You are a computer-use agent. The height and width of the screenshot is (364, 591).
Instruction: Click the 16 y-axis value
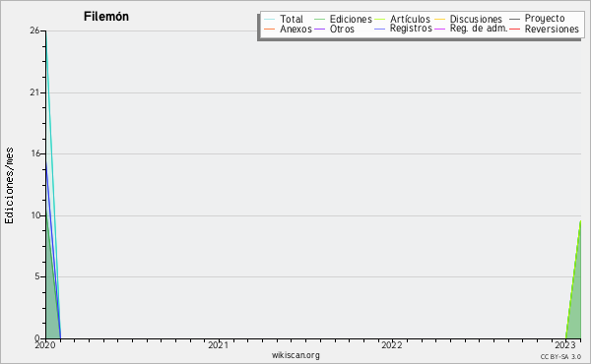click(x=35, y=153)
